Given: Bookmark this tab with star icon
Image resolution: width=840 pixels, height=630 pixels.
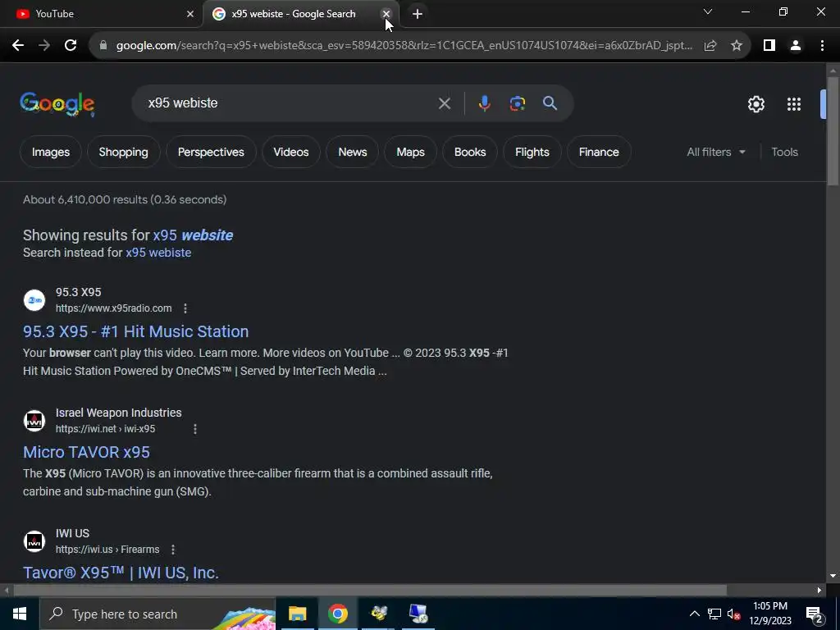Looking at the screenshot, I should [737, 46].
